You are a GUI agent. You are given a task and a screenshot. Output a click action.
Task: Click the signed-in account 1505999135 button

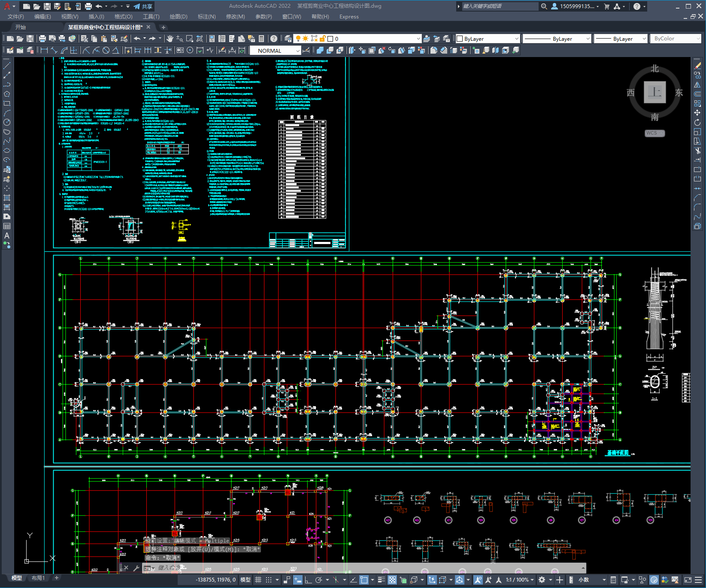click(x=575, y=6)
